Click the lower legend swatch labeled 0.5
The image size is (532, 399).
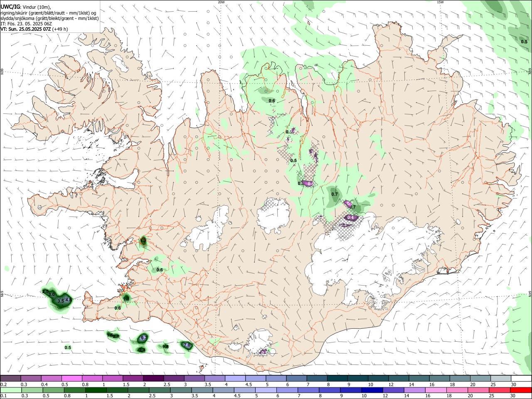point(53,390)
